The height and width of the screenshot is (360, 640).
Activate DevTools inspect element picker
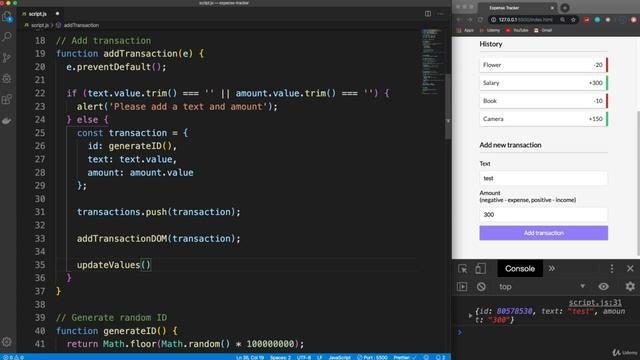click(462, 269)
